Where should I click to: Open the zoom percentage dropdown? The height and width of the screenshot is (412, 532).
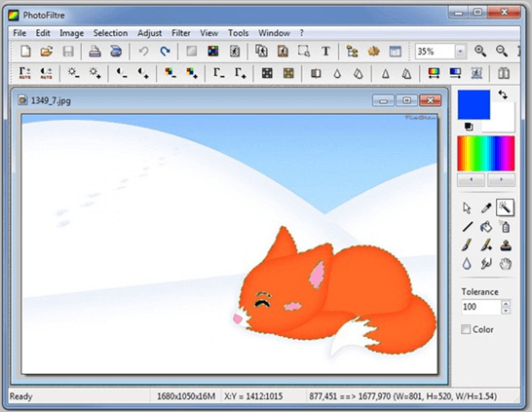coord(461,52)
